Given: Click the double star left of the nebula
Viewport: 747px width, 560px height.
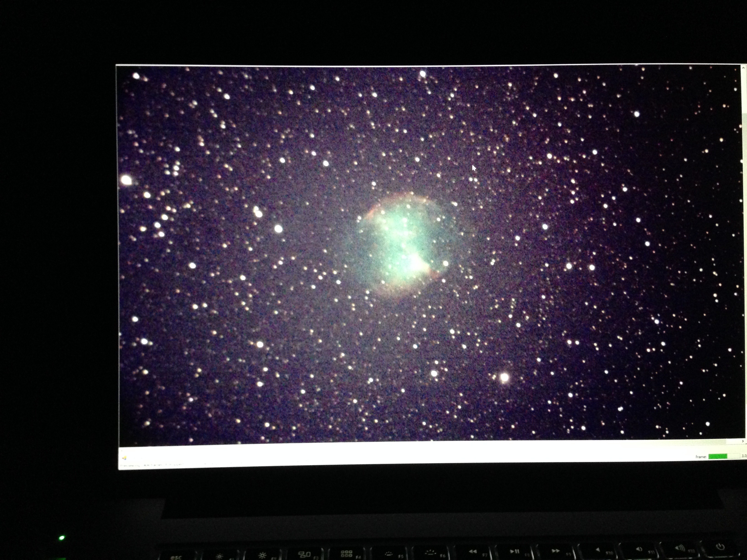Looking at the screenshot, I should click(258, 212).
